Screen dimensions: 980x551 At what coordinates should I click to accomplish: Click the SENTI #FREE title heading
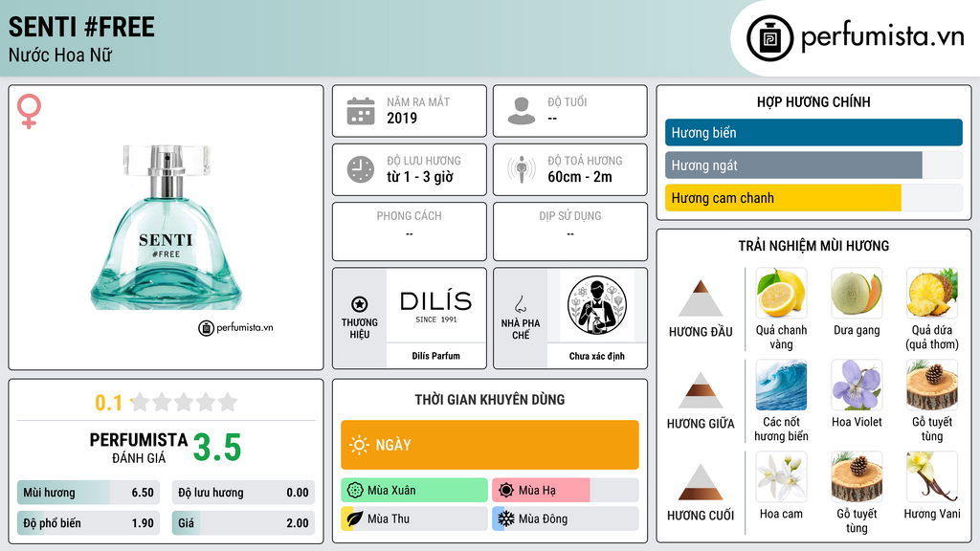81,27
